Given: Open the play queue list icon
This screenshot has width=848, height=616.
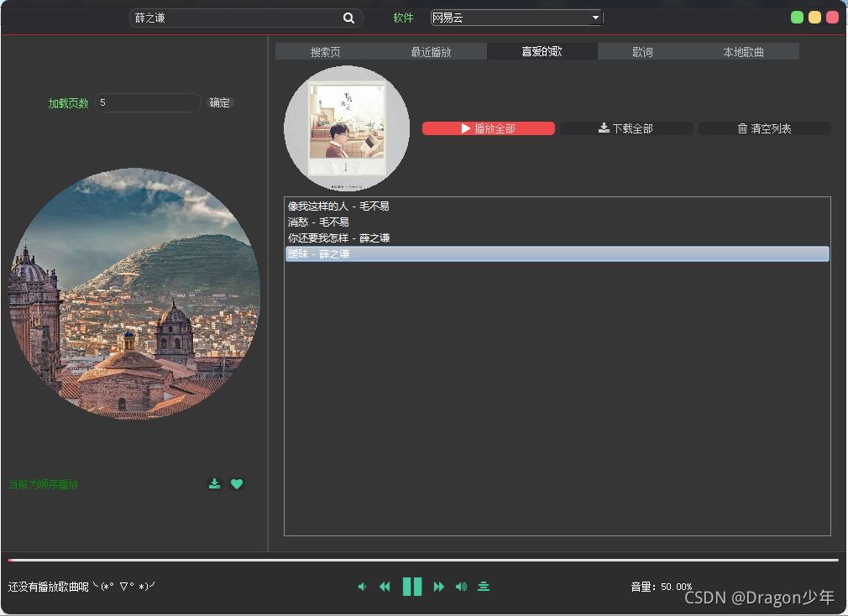Looking at the screenshot, I should [x=484, y=587].
